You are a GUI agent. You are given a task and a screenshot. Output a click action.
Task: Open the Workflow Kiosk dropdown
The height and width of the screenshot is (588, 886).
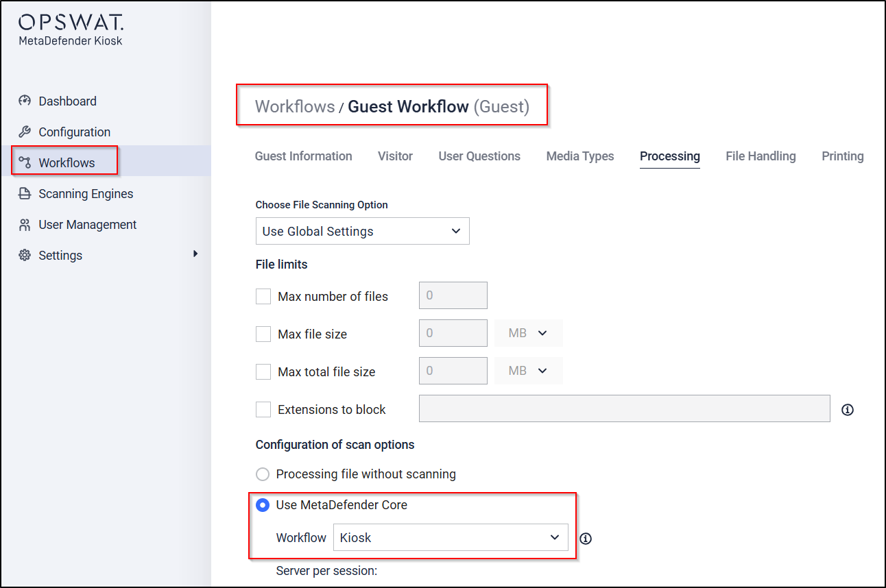(451, 537)
